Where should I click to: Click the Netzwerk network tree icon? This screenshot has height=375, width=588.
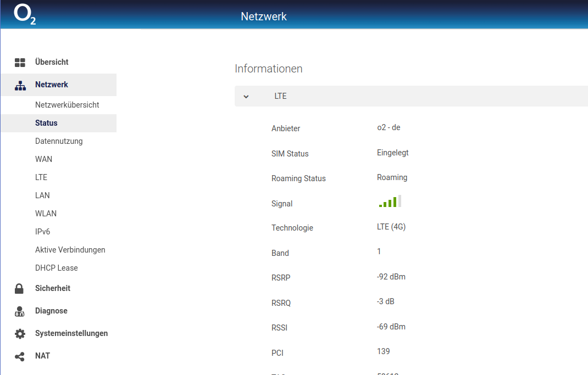(20, 85)
